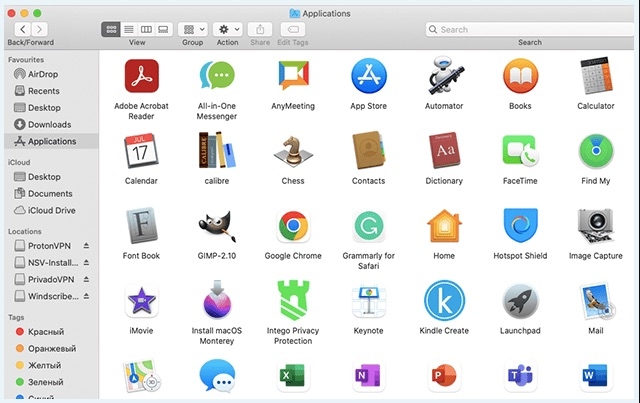The image size is (640, 403).
Task: Select the Google Chrome icon
Action: (293, 225)
